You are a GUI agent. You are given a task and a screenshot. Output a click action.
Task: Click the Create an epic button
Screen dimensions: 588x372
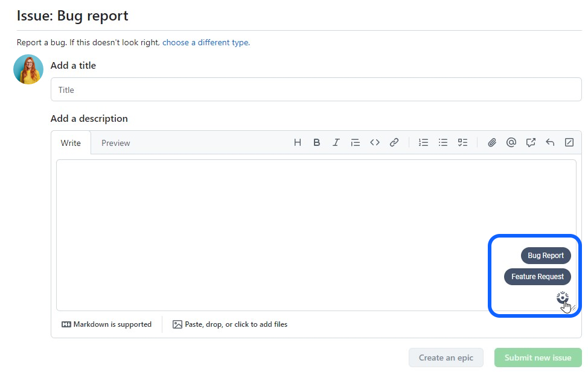tap(446, 358)
